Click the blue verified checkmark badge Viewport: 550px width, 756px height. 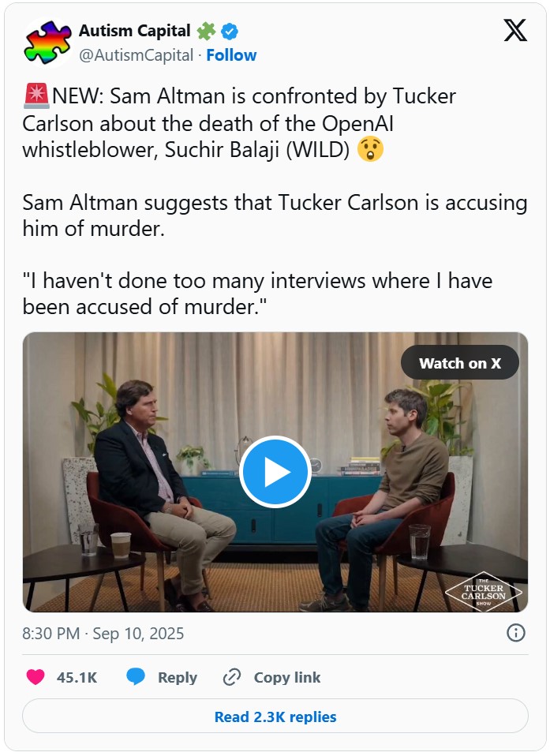230,32
